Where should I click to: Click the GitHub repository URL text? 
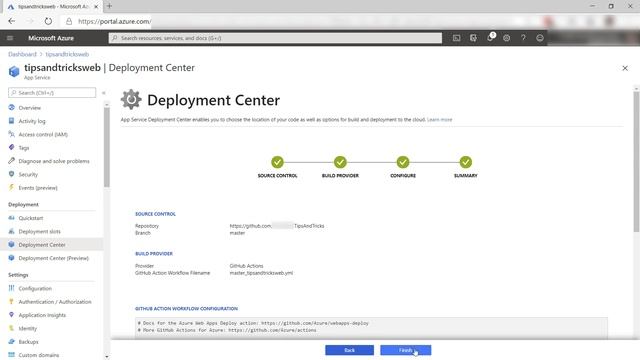pos(277,226)
